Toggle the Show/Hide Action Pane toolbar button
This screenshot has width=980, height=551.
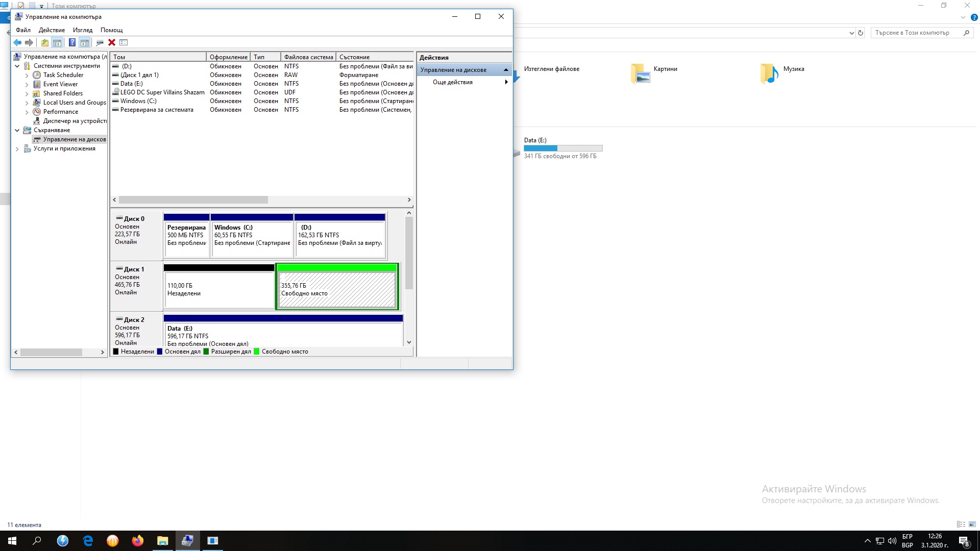coord(85,43)
